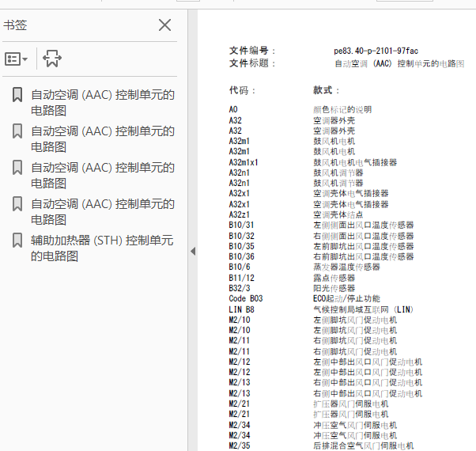Select code B11/12
476x451 pixels.
[241, 278]
